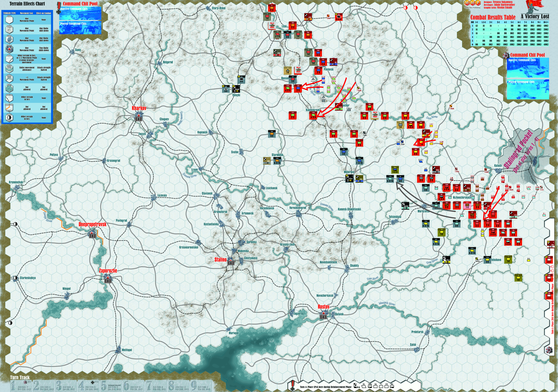Click the Victory City terrain sample
Viewport: 558px width, 392px height.
pyautogui.click(x=9, y=49)
